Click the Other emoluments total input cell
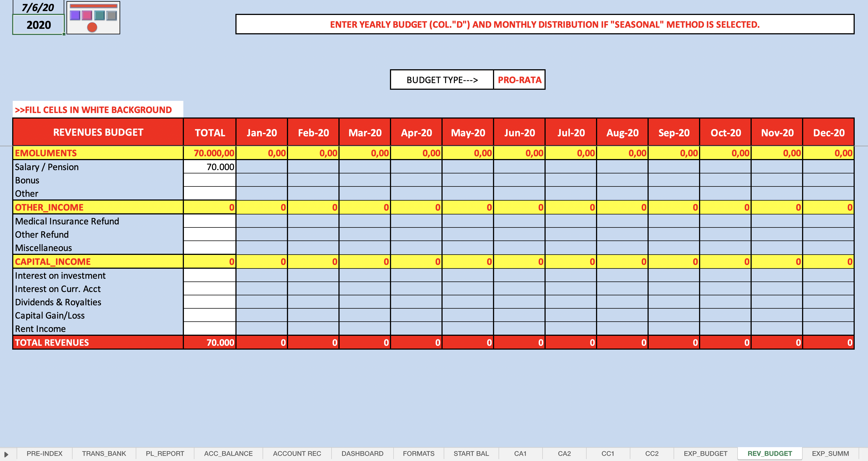The image size is (868, 461). pyautogui.click(x=210, y=193)
